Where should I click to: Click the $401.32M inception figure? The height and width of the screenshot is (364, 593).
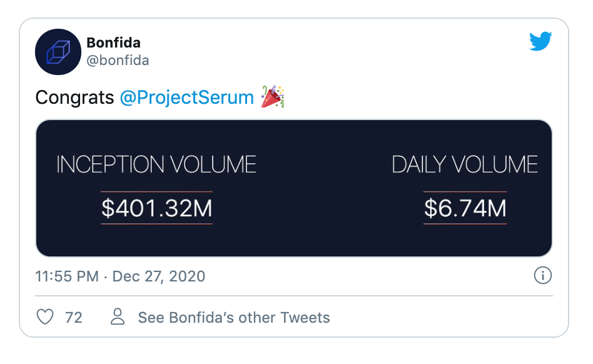click(156, 208)
